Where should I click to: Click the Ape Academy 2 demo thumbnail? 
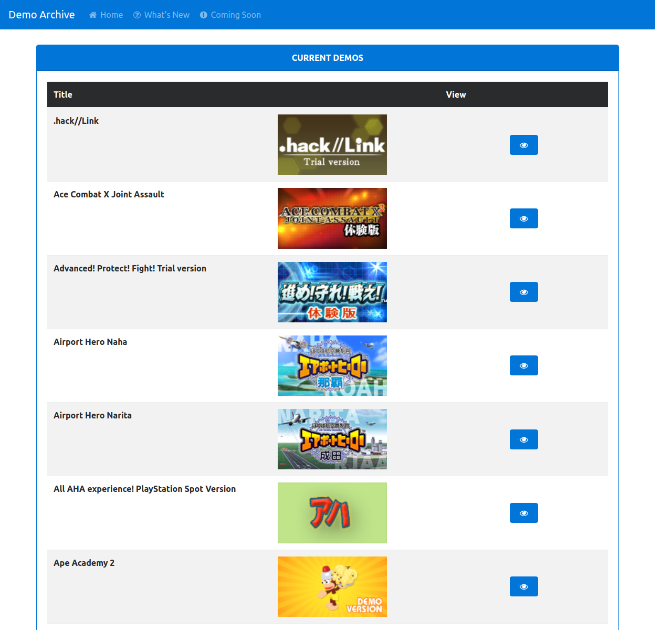[x=332, y=586]
